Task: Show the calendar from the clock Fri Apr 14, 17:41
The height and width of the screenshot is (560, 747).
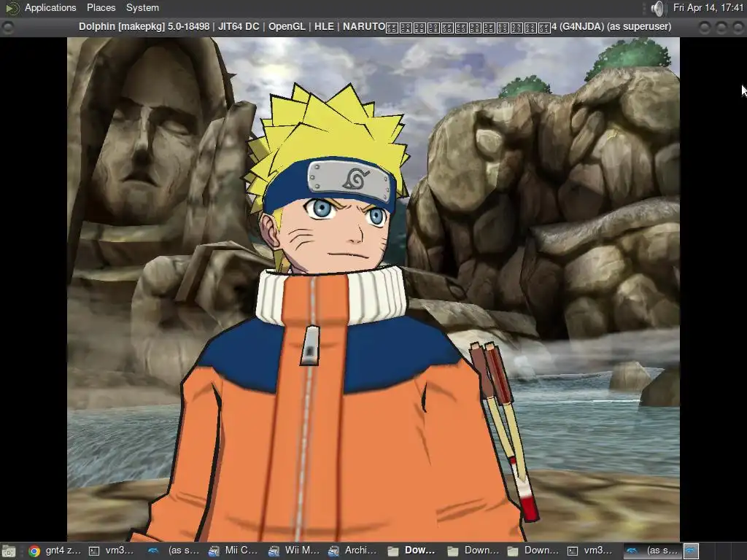Action: pos(708,7)
